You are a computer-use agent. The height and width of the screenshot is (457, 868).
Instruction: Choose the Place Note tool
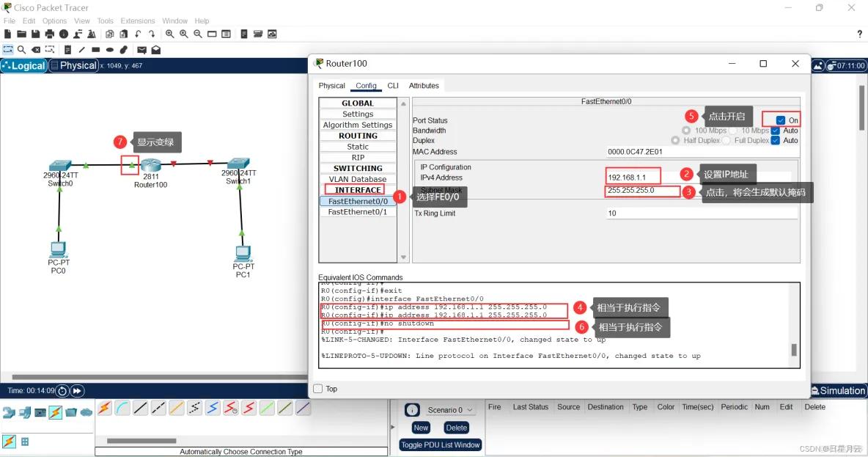point(67,50)
